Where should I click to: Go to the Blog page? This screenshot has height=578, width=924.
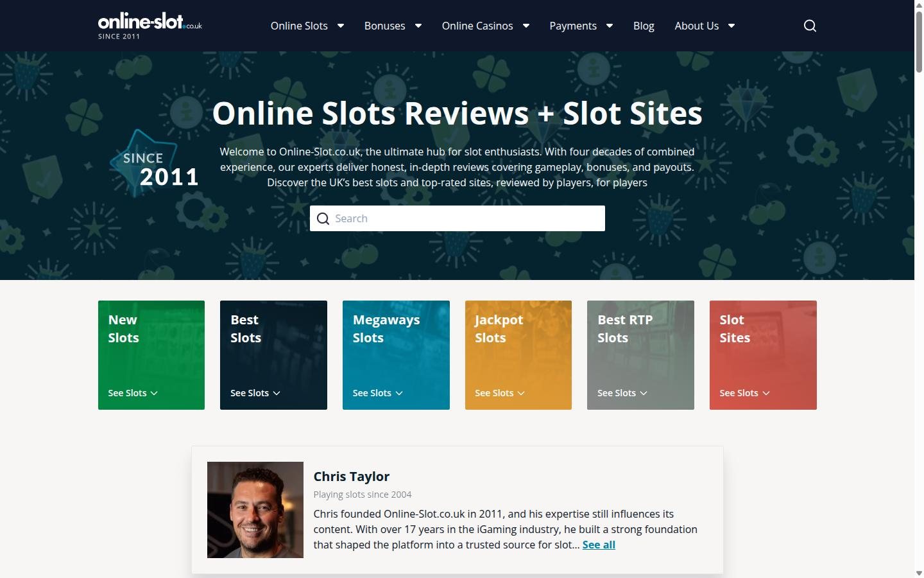pos(644,26)
